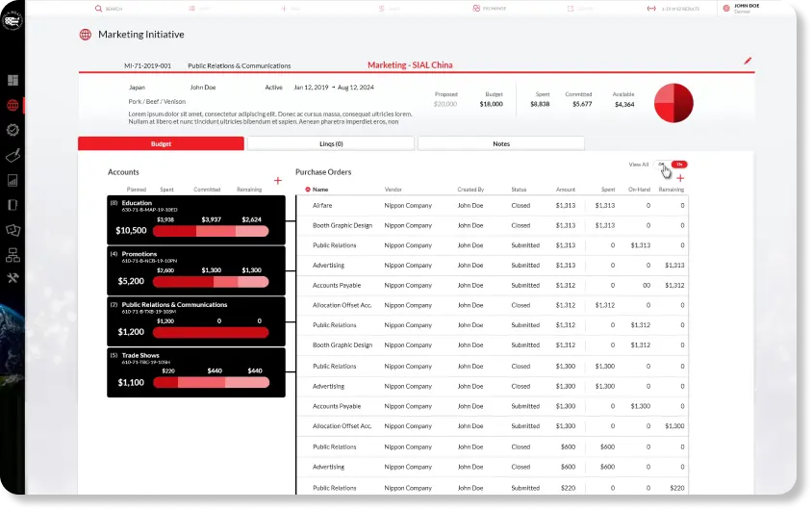Image resolution: width=812 pixels, height=510 pixels.
Task: Switch to the Notes tab
Action: (500, 143)
